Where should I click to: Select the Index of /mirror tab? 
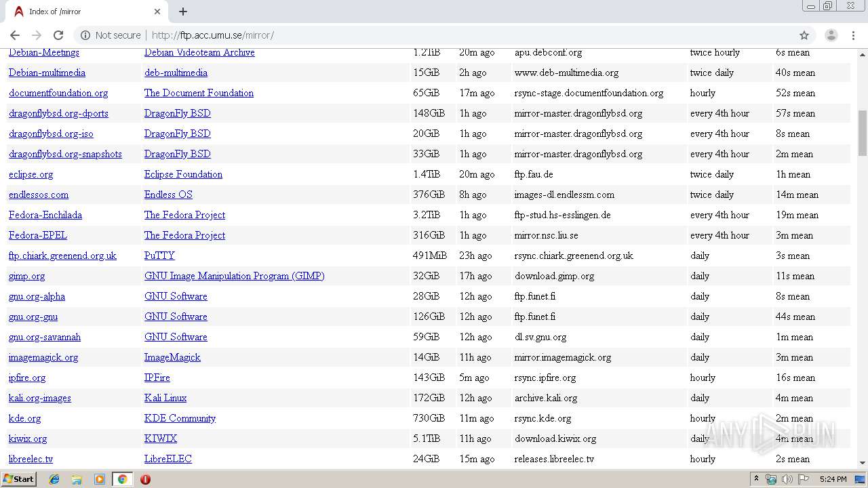pyautogui.click(x=87, y=12)
